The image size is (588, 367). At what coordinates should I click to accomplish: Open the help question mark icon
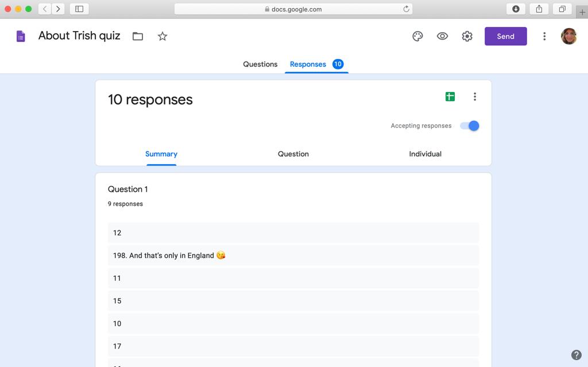577,355
